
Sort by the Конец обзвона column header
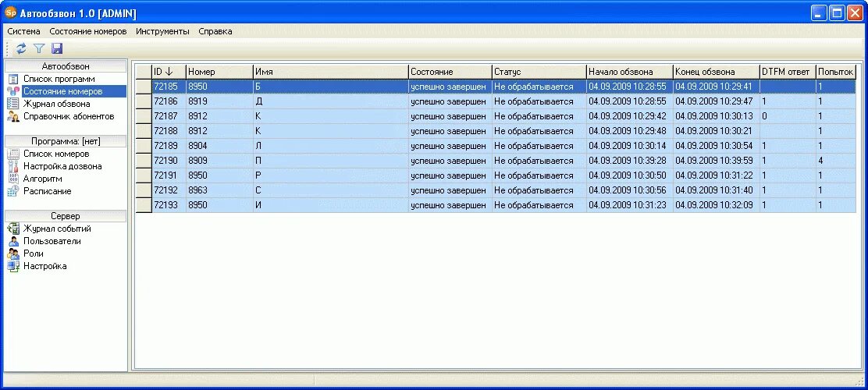coord(717,72)
